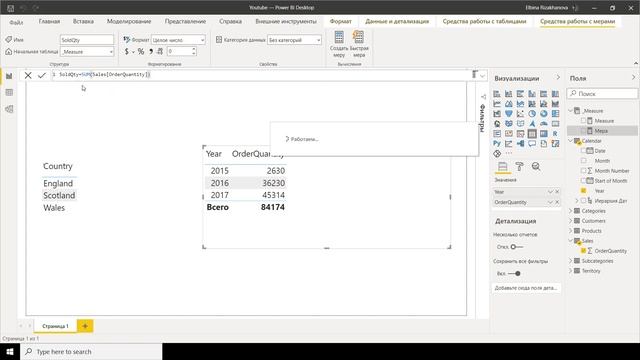Check the Measure field checkbox
Viewport: 640px width, 360px height.
583,121
